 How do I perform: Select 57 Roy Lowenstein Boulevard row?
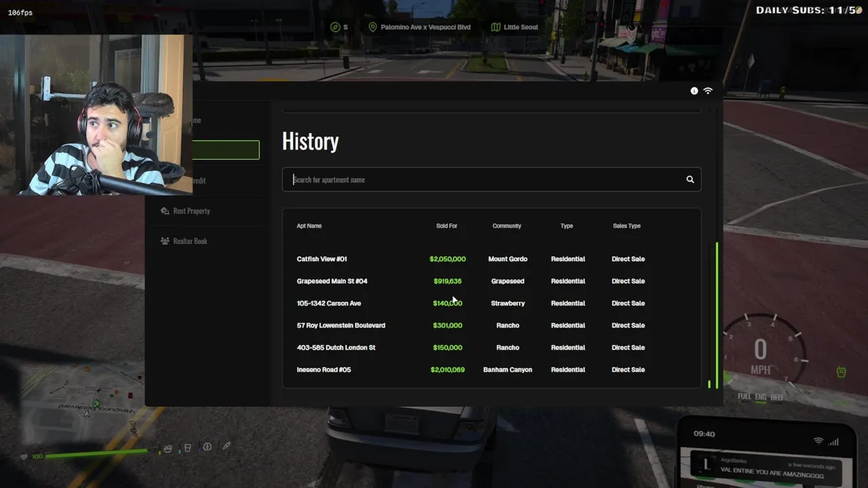[x=492, y=325]
